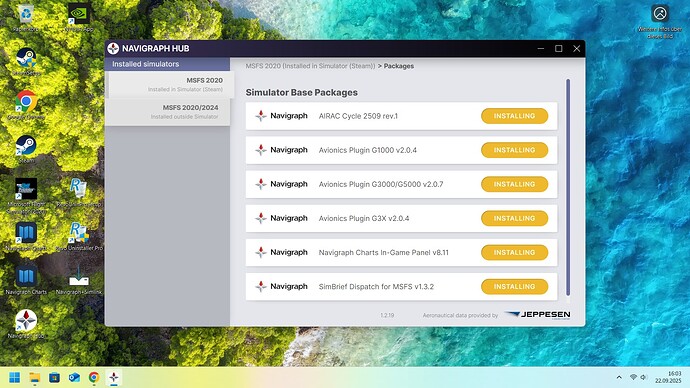Click the packages list vertical scrollbar
Viewport: 690px width, 388px height.
point(568,187)
